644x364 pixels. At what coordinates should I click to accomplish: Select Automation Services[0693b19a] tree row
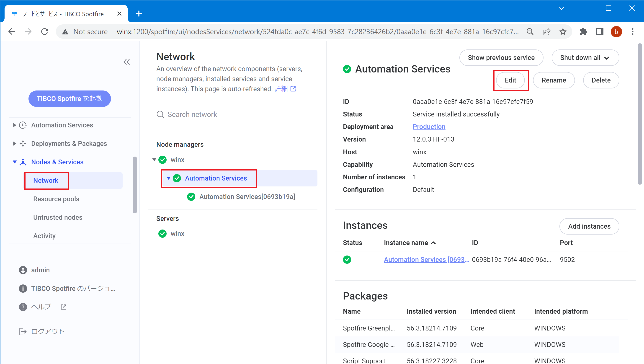(x=247, y=197)
